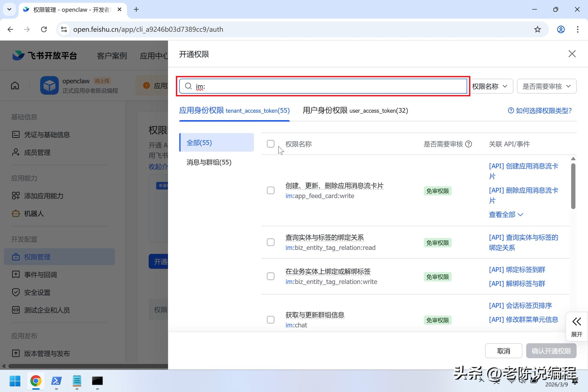Check the im:app_feed_card:write permission box
Image resolution: width=588 pixels, height=392 pixels.
tap(271, 191)
